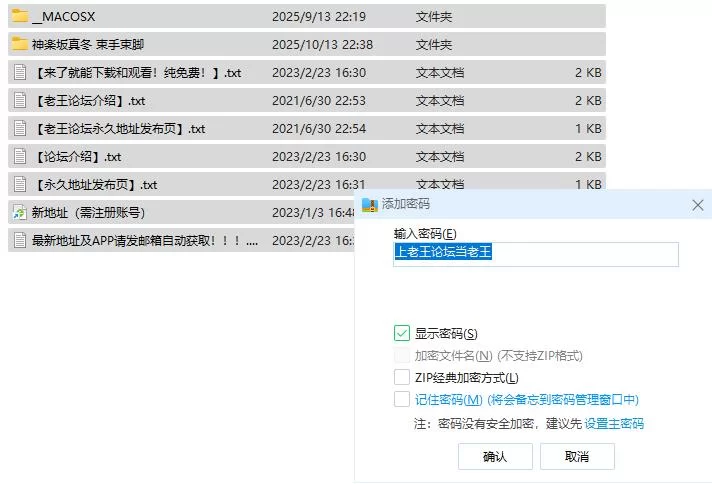Click the 【老王论坛永久地址发布页】.txt file icon
Screen dimensions: 712x484
click(20, 128)
